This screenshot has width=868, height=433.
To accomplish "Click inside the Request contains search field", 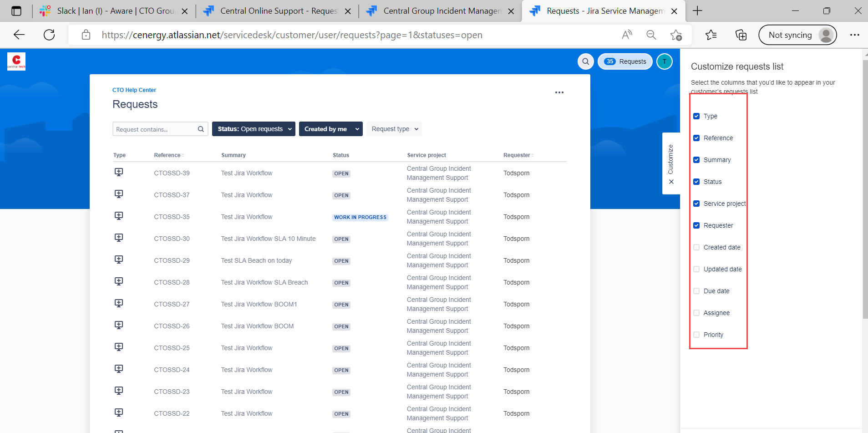I will (155, 129).
